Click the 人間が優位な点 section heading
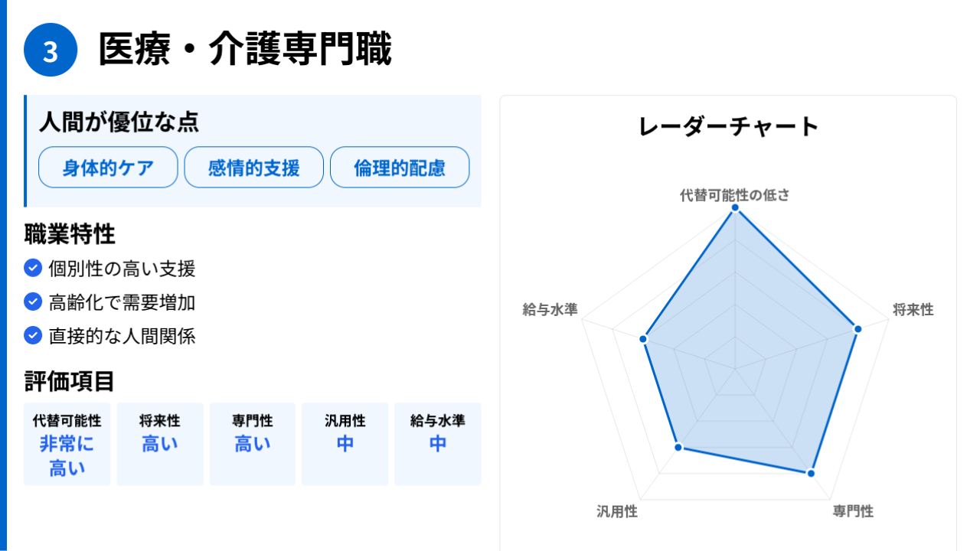 [119, 121]
